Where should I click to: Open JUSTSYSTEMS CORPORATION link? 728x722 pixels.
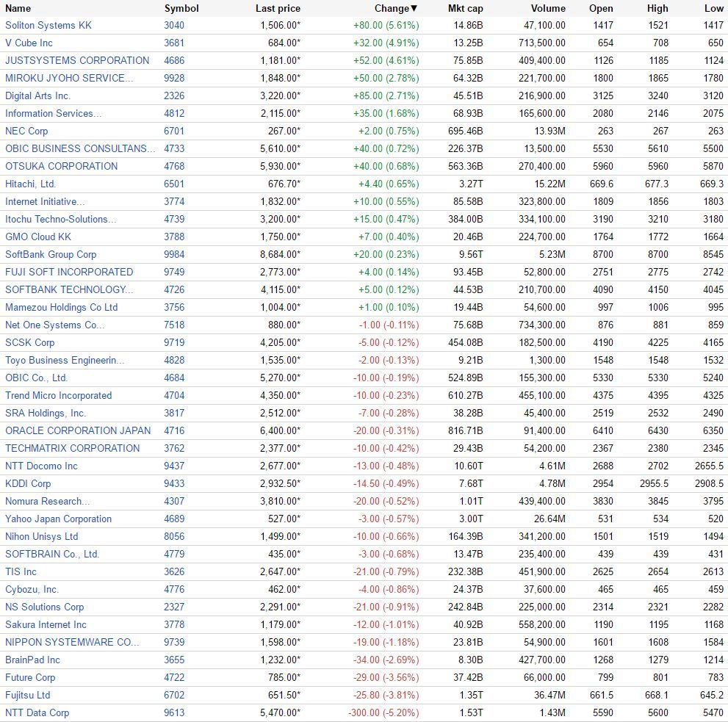77,60
